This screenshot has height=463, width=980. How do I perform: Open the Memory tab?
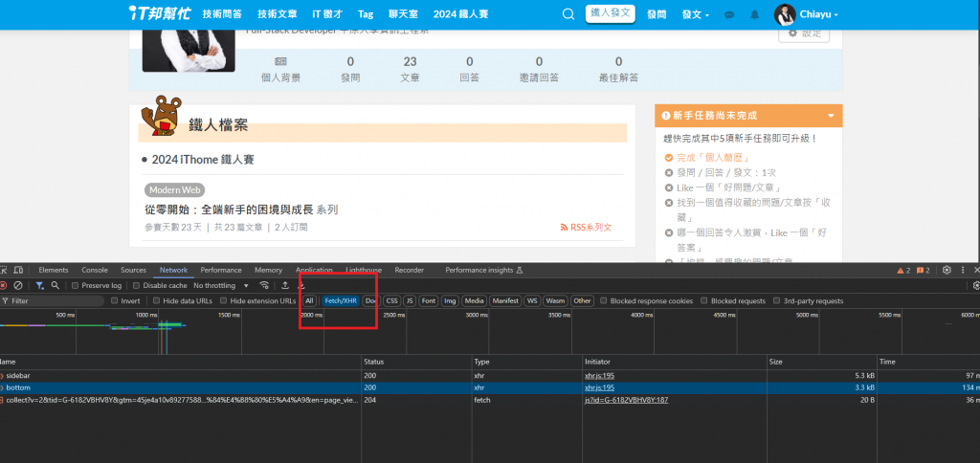coord(268,270)
